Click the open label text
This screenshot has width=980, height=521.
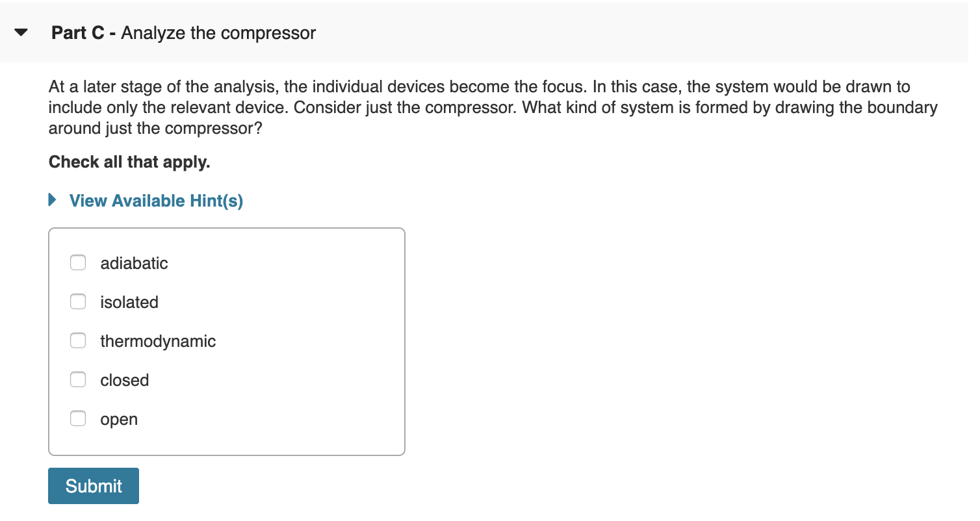119,419
